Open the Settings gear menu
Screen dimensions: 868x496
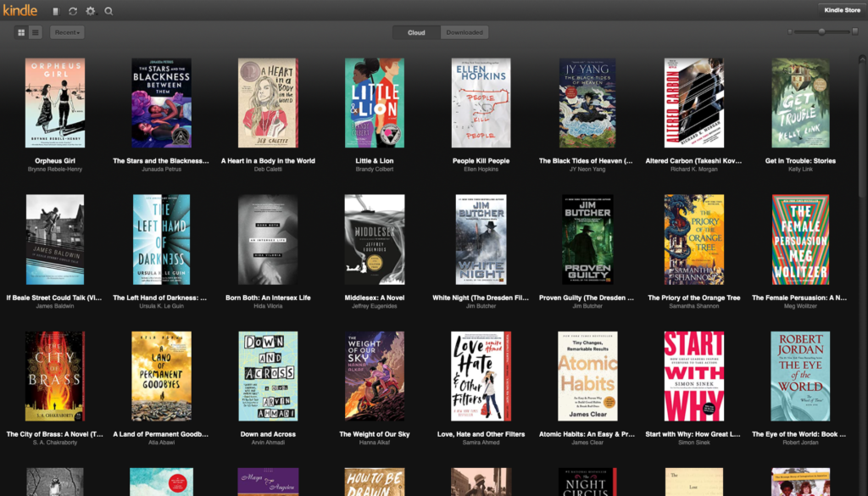click(x=90, y=11)
